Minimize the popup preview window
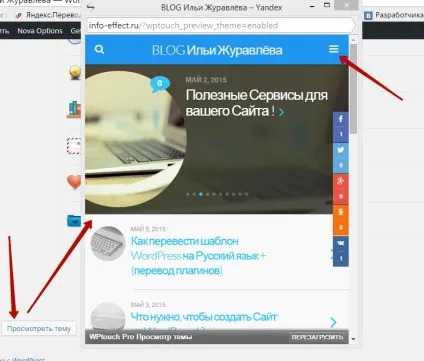424x361 pixels. pyautogui.click(x=312, y=6)
